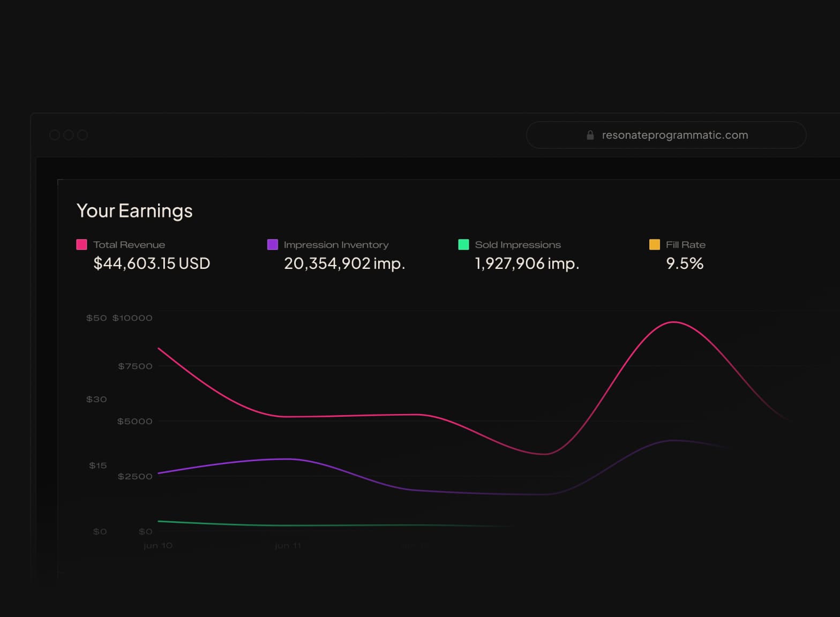
Task: Select the Total Revenue label
Action: pos(129,245)
